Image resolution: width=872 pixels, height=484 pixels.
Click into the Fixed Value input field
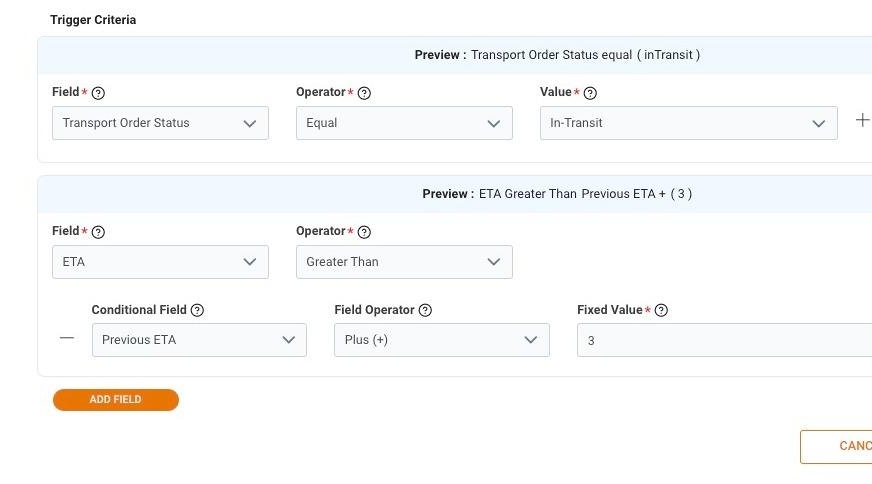[x=722, y=340]
